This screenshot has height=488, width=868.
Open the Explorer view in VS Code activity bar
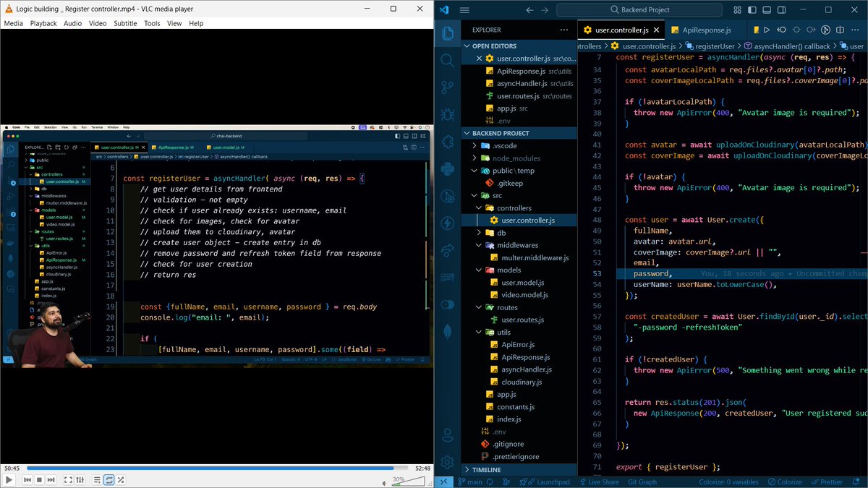pos(448,33)
